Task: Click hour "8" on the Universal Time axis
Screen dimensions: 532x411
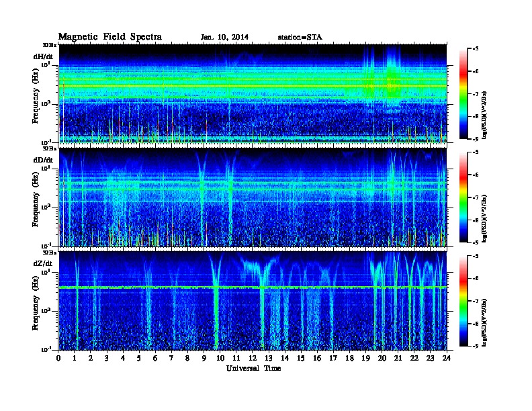Action: pos(187,358)
